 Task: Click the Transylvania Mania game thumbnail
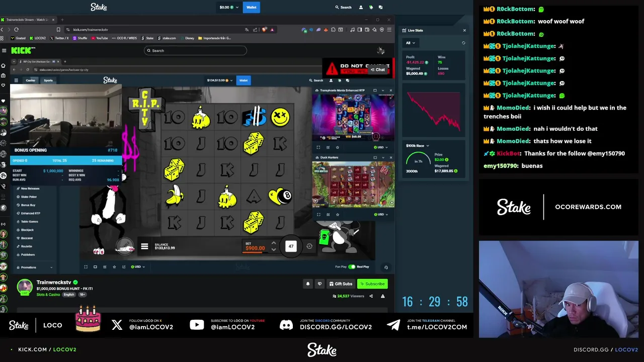[x=353, y=119]
